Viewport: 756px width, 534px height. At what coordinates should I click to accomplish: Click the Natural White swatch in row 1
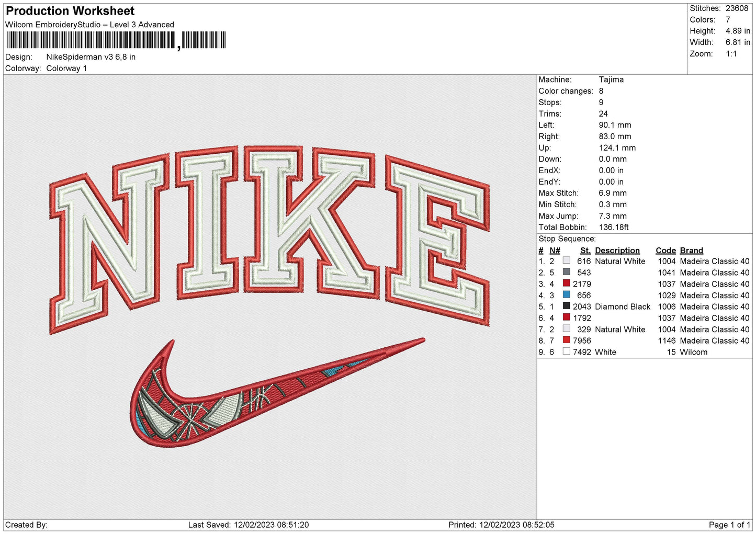coord(566,260)
